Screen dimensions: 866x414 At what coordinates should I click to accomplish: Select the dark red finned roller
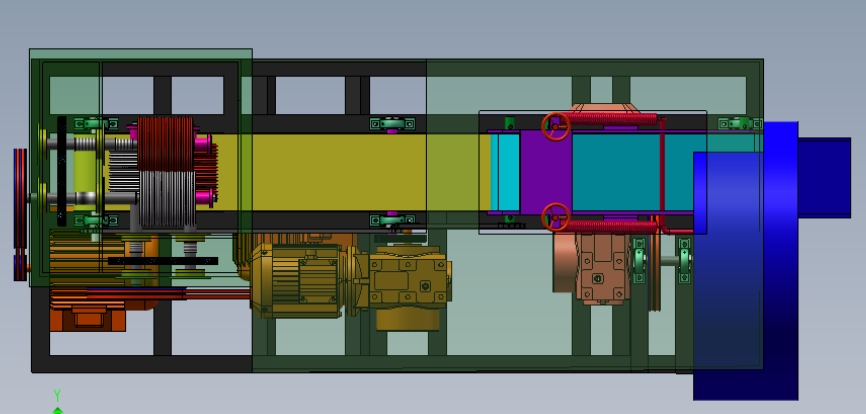(x=165, y=144)
